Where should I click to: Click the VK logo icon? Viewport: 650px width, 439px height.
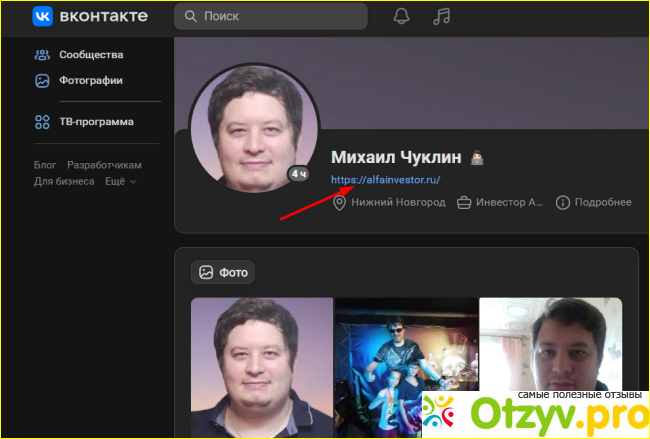pos(43,17)
